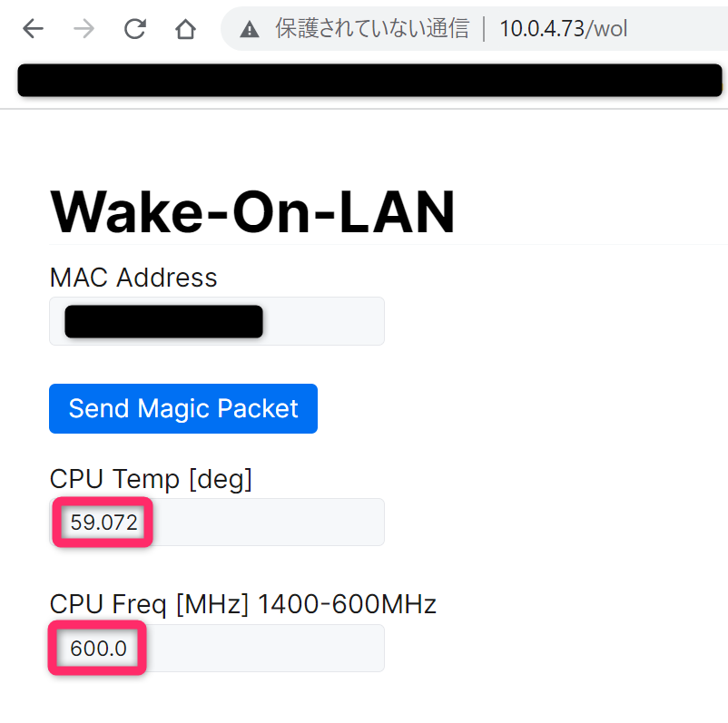This screenshot has width=728, height=723.
Task: Click the 59.072 temperature reading
Action: coord(103,523)
